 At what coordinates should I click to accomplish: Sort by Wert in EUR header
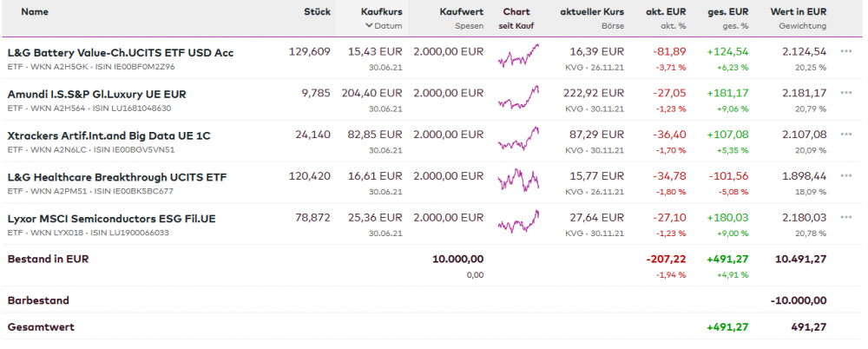point(798,12)
